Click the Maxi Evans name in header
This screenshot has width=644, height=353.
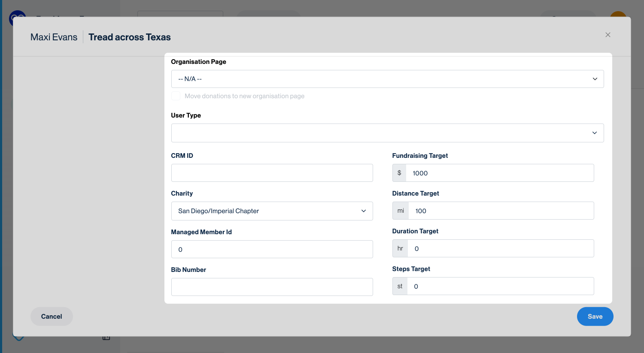click(54, 37)
